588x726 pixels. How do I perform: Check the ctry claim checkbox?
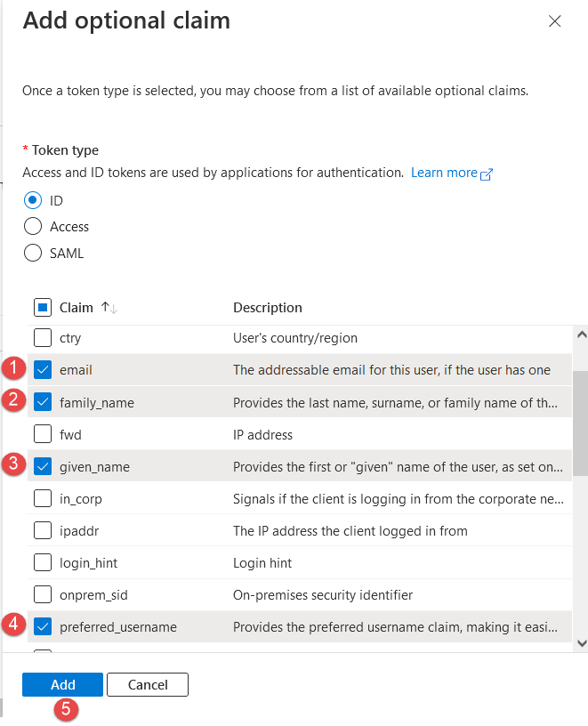pos(43,338)
